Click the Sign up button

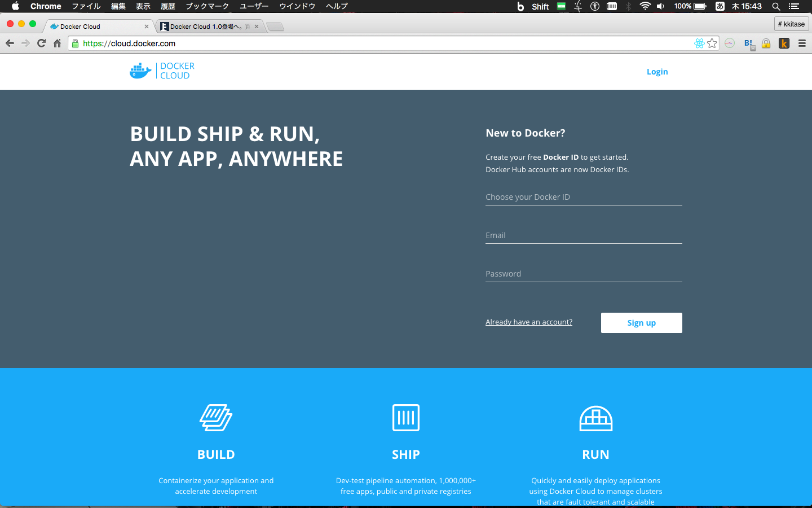click(641, 322)
